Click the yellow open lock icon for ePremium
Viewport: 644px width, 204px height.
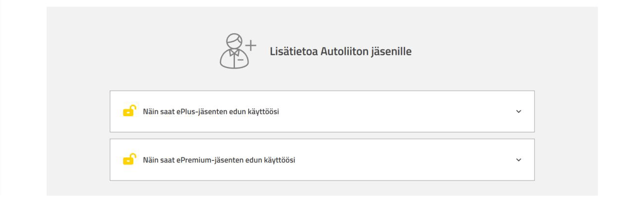(x=129, y=160)
